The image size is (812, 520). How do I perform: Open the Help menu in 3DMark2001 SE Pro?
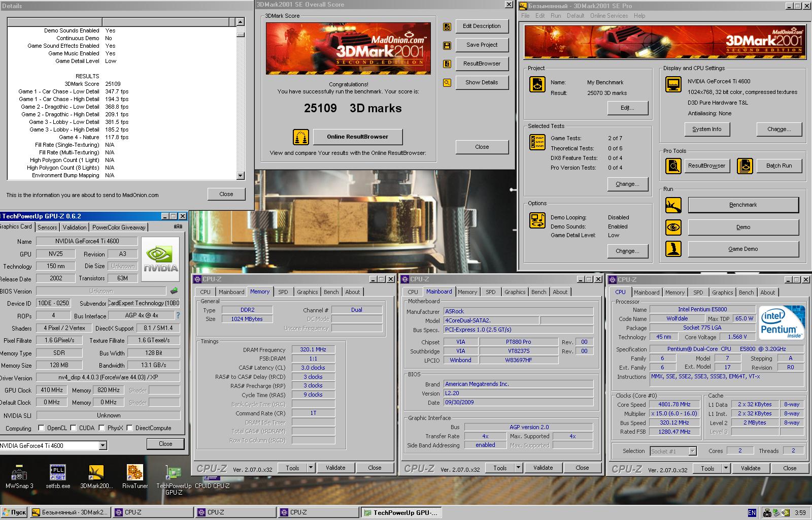(x=639, y=16)
